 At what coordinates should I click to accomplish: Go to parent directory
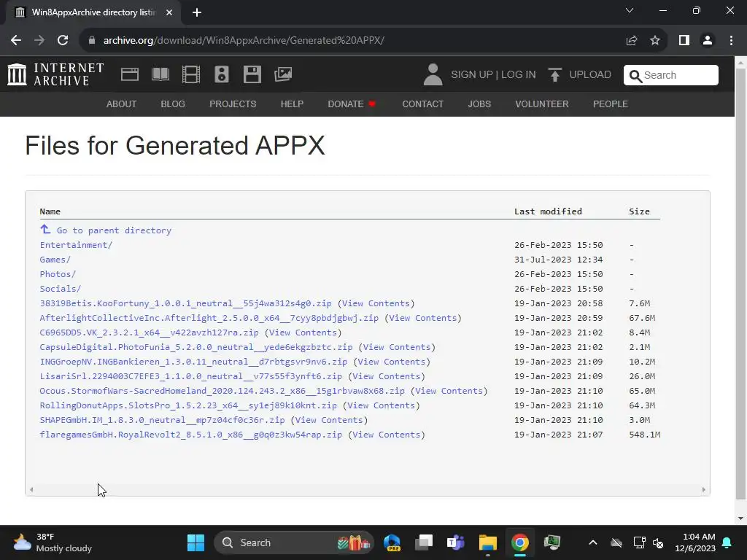pyautogui.click(x=106, y=230)
